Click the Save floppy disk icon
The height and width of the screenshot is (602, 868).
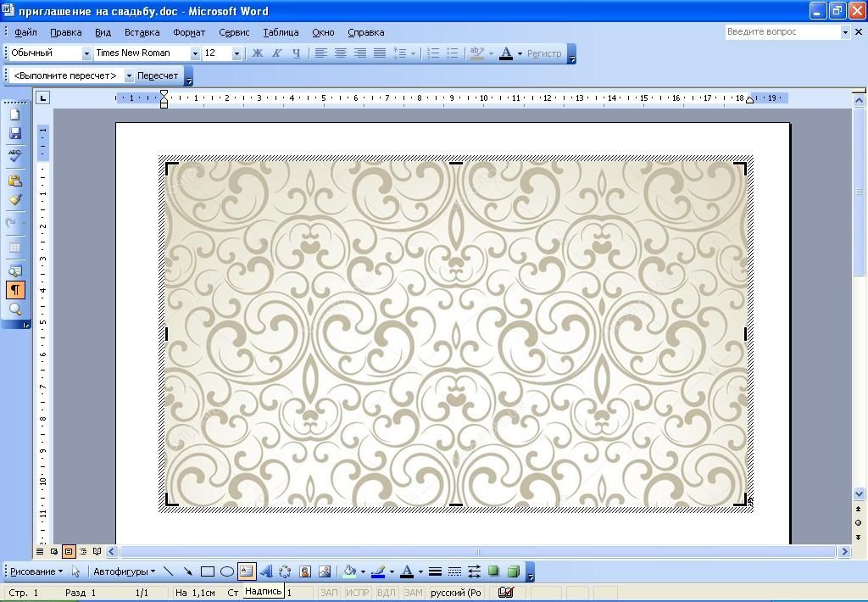[x=14, y=134]
